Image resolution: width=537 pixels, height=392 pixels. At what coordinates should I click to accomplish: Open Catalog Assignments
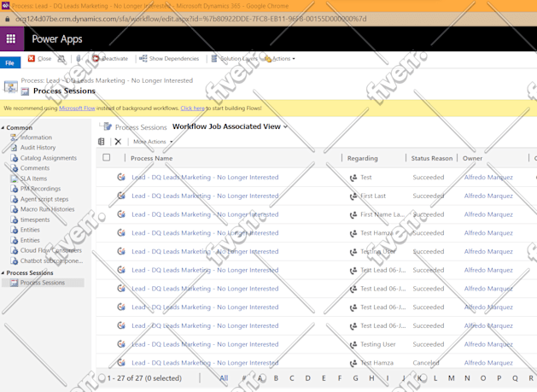[49, 158]
